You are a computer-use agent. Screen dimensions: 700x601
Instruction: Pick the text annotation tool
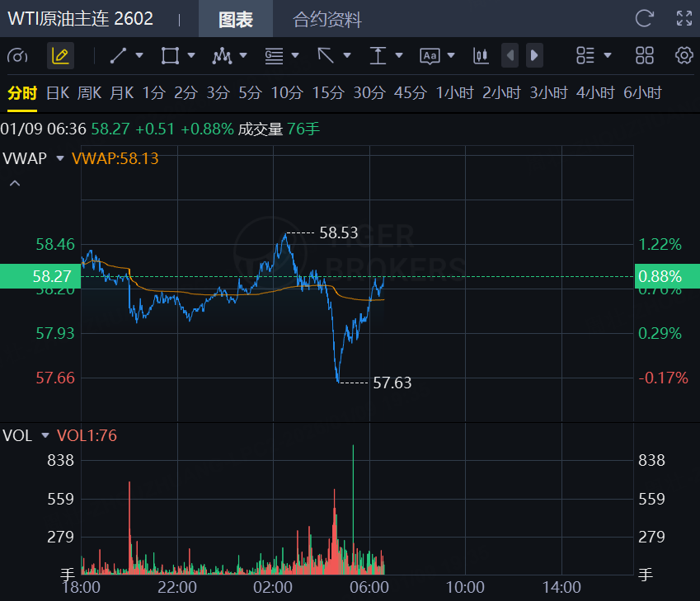tap(430, 56)
